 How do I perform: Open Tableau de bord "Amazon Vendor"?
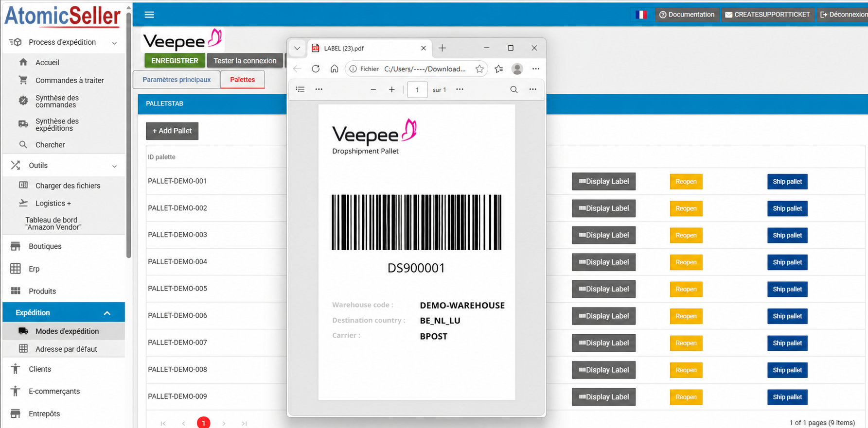pyautogui.click(x=53, y=223)
